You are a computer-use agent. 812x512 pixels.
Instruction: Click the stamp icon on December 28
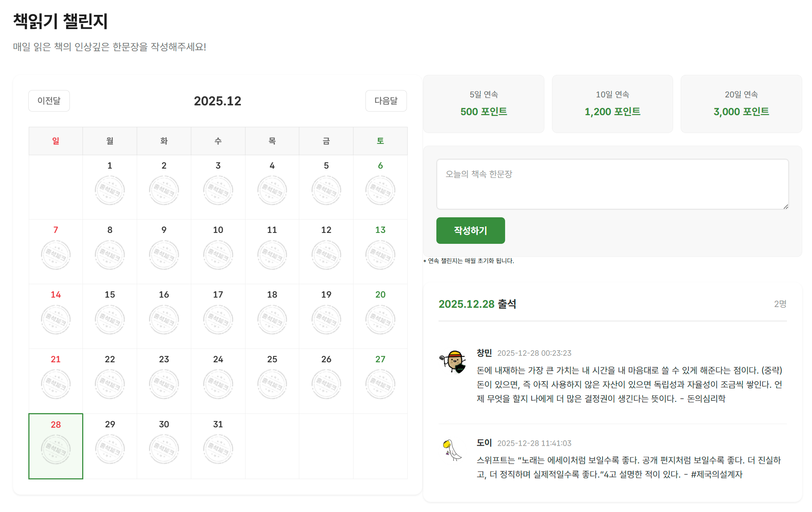[x=56, y=449]
